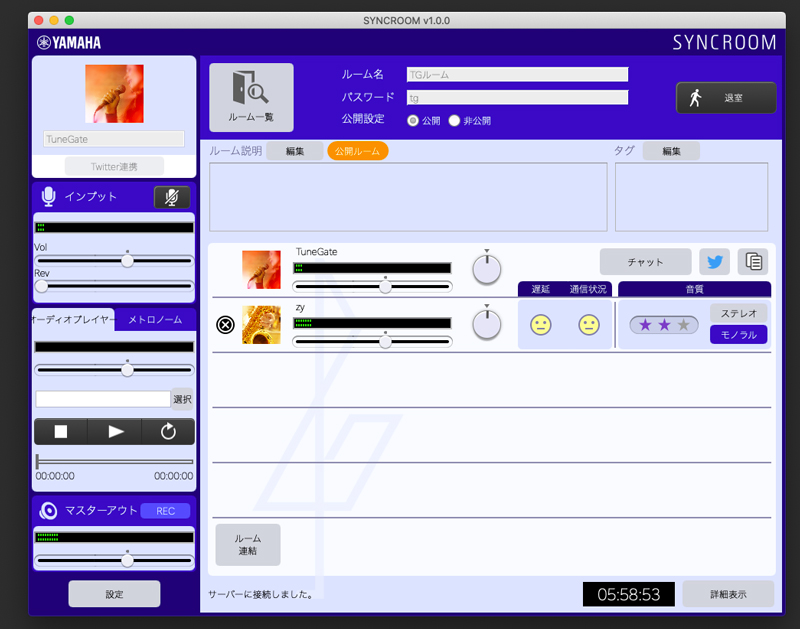Choose an audio file with 選択 button

pyautogui.click(x=182, y=399)
